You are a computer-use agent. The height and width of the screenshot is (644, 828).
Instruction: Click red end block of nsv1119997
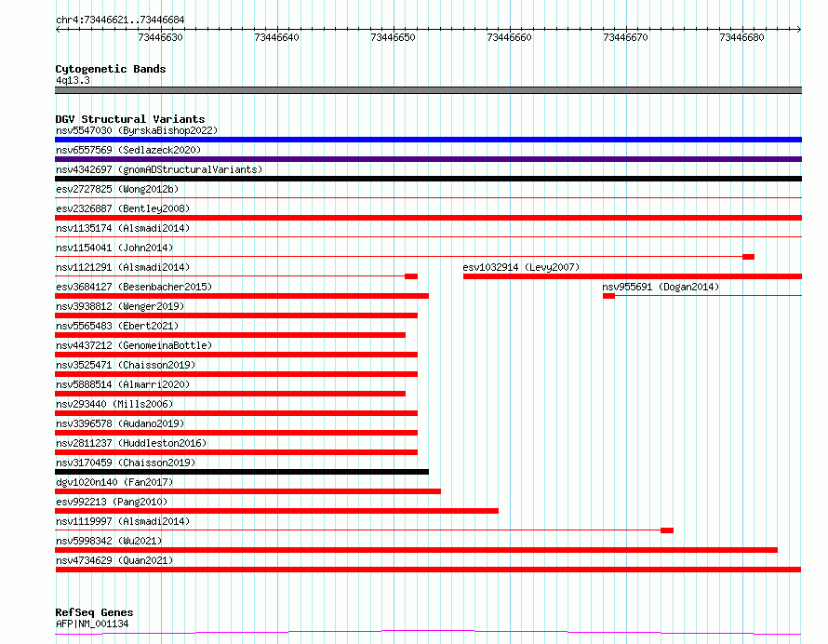click(667, 530)
